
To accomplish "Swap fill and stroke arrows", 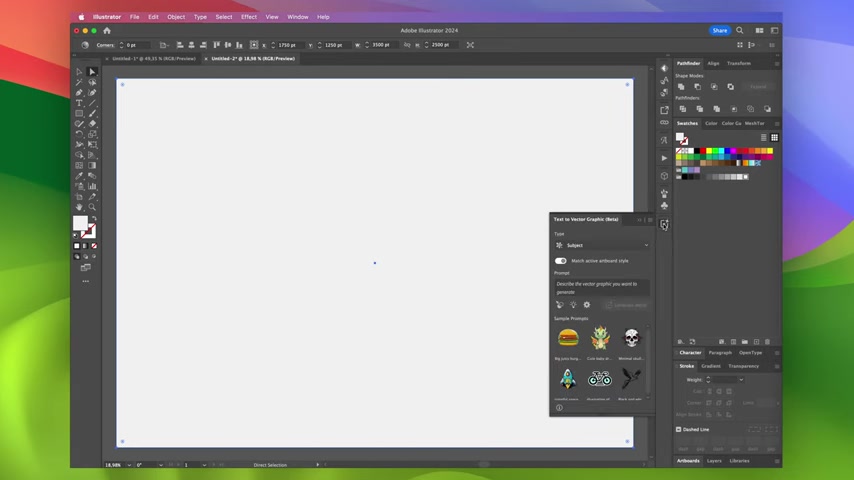I will pyautogui.click(x=94, y=219).
